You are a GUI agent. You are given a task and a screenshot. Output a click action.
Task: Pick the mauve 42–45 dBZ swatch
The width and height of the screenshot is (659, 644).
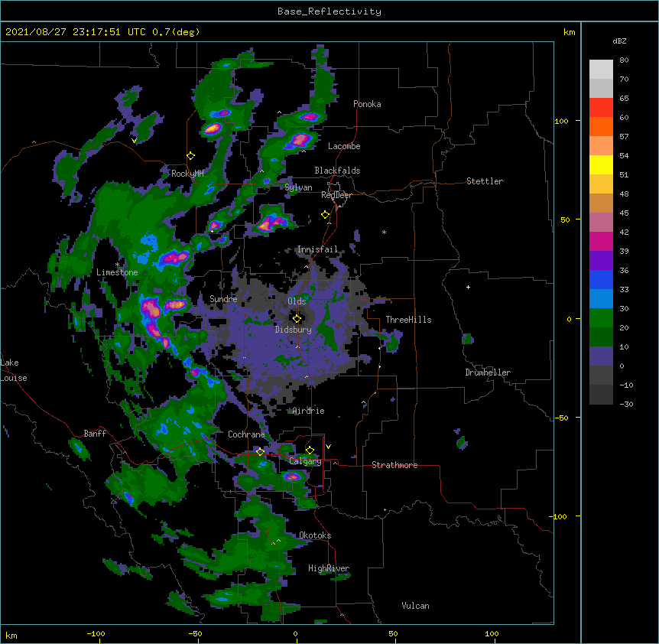tap(601, 223)
